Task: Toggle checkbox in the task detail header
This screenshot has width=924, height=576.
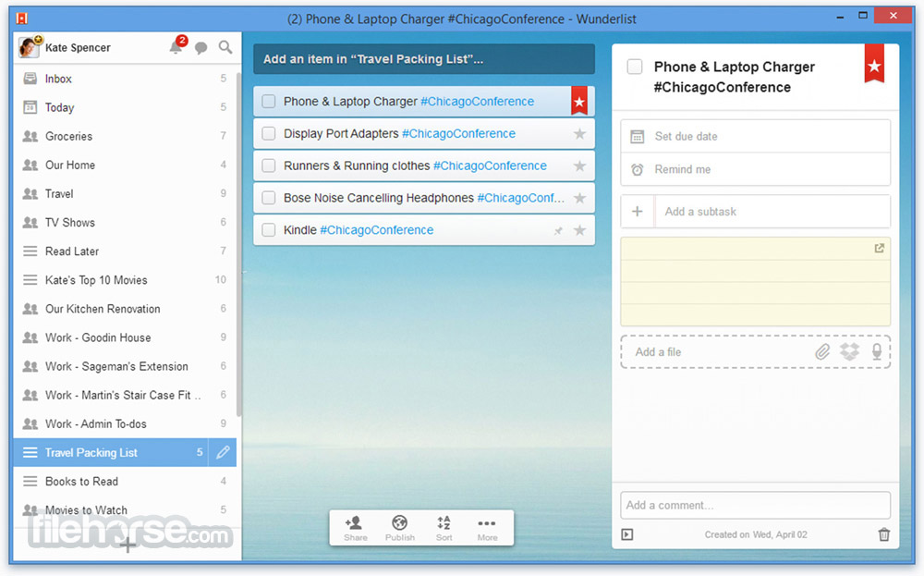Action: (635, 67)
